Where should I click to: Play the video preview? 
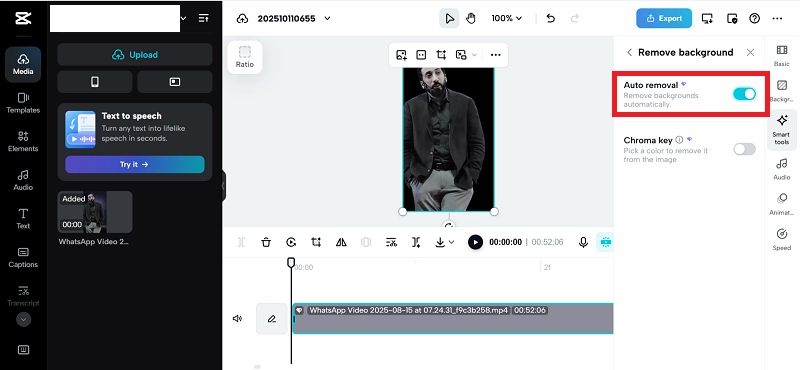pos(475,242)
